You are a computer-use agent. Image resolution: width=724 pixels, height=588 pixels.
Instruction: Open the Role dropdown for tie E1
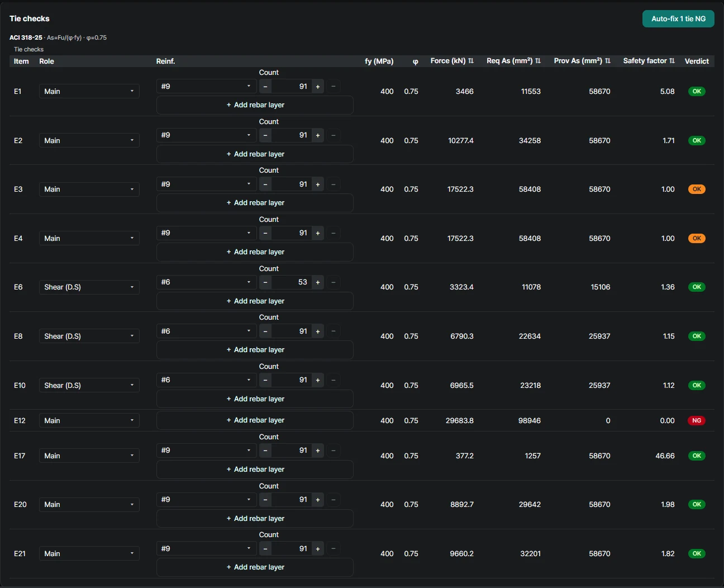coord(89,92)
